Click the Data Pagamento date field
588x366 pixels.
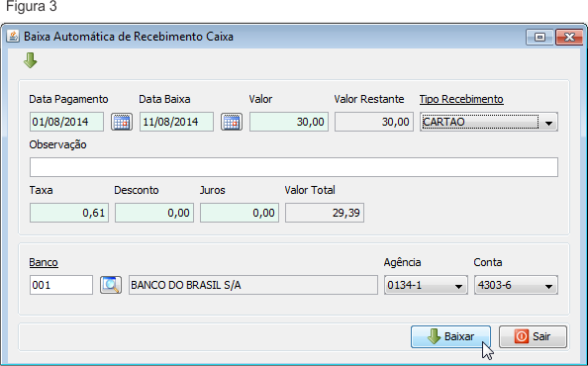coord(66,122)
